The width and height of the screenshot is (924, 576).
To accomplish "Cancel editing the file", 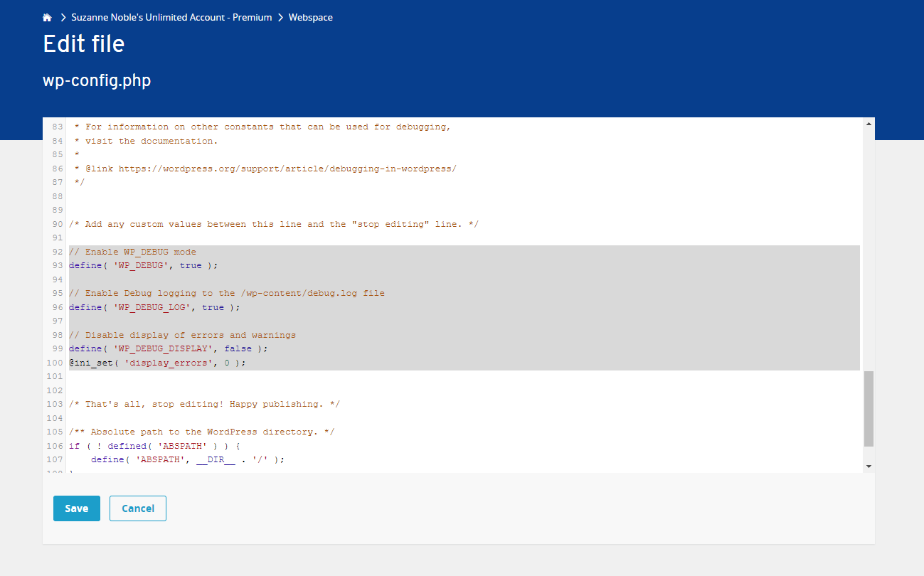I will pyautogui.click(x=138, y=508).
